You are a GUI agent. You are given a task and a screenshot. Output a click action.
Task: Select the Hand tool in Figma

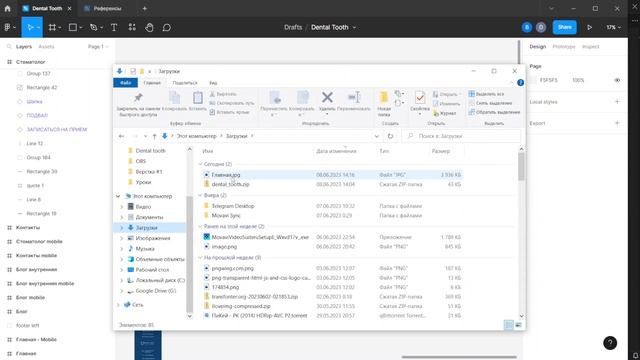(x=149, y=27)
